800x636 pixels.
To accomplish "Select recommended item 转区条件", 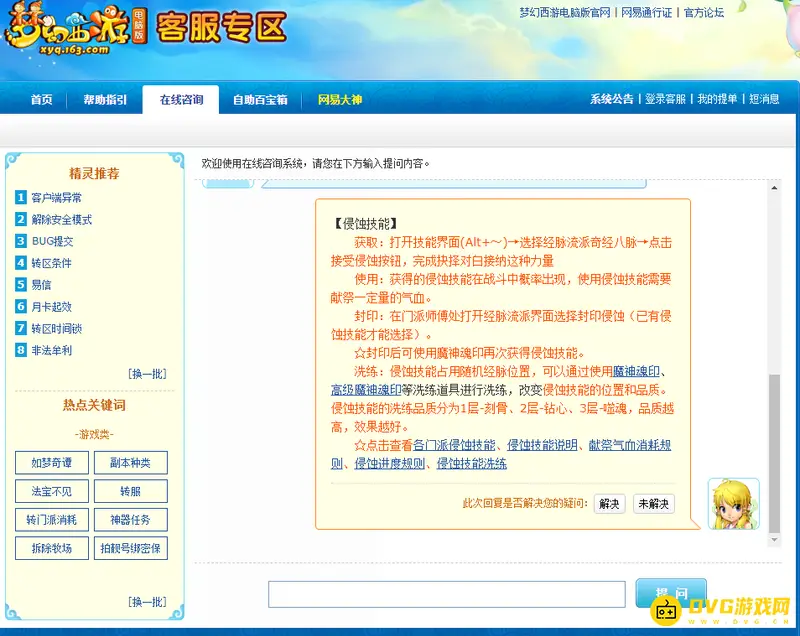I will [x=52, y=263].
